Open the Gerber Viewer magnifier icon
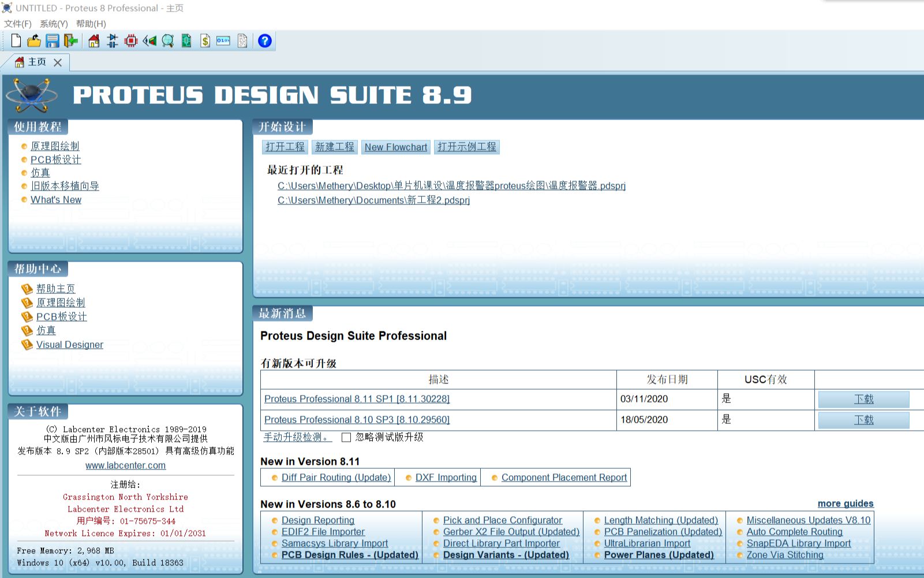 click(x=168, y=41)
